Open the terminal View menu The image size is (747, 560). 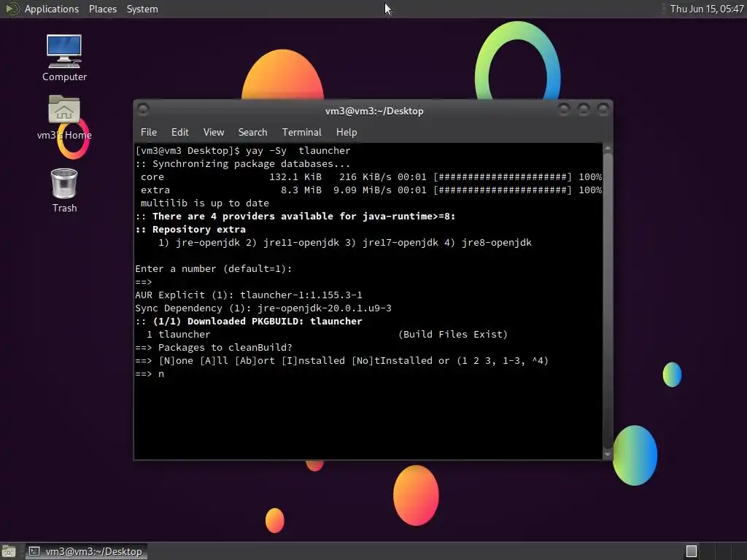[214, 133]
